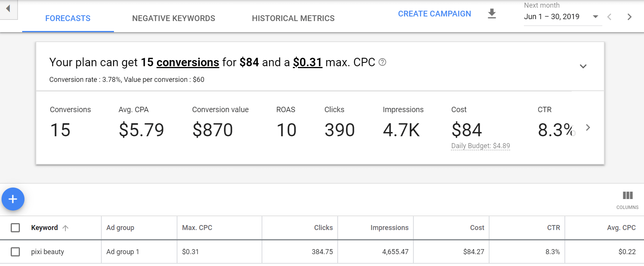This screenshot has width=644, height=266.
Task: Edit the $0.31 max CPC link
Action: coord(307,62)
